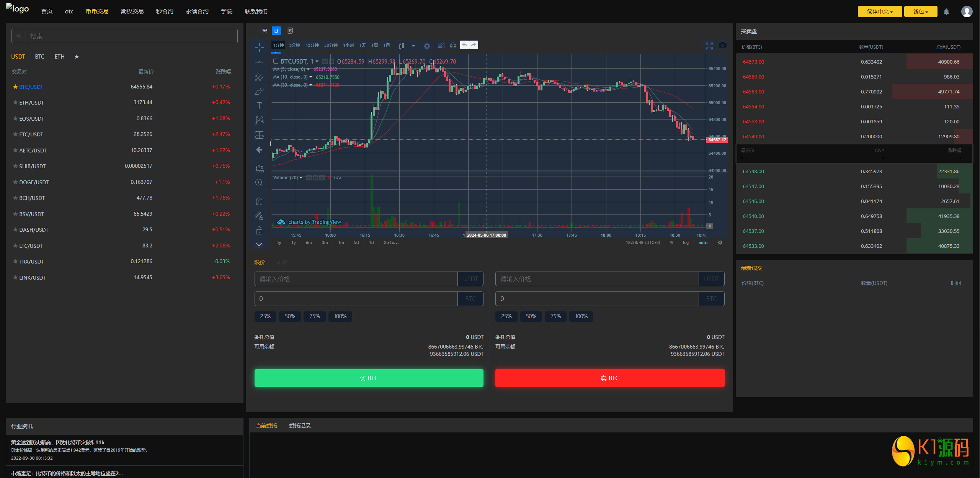Open the indicators icon in chart toolbar

[x=441, y=45]
